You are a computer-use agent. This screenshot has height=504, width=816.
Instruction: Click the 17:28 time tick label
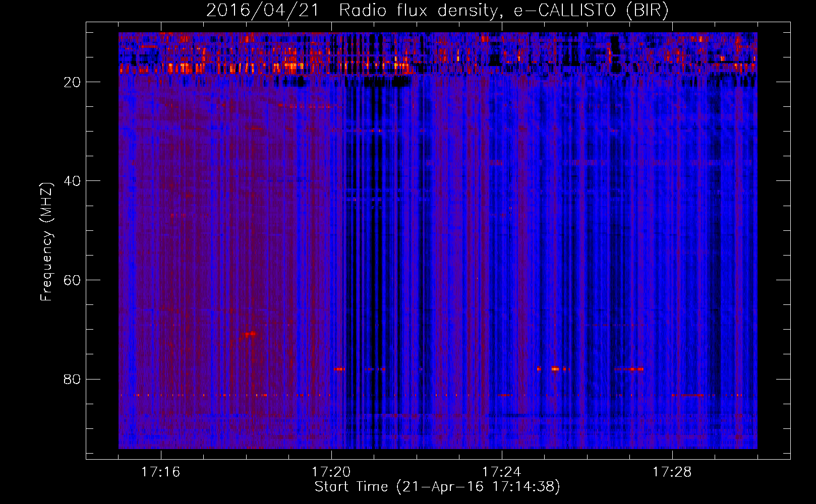coord(672,472)
